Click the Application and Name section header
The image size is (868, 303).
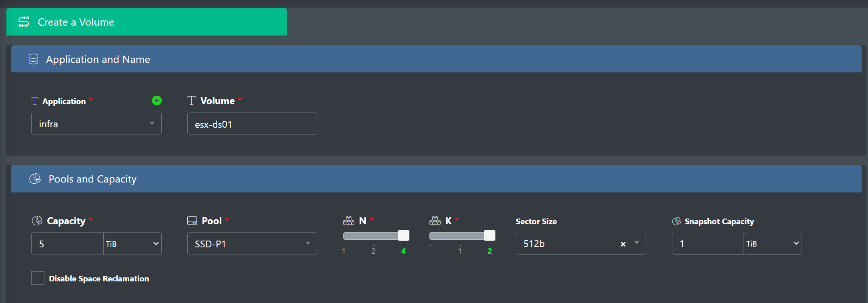436,59
